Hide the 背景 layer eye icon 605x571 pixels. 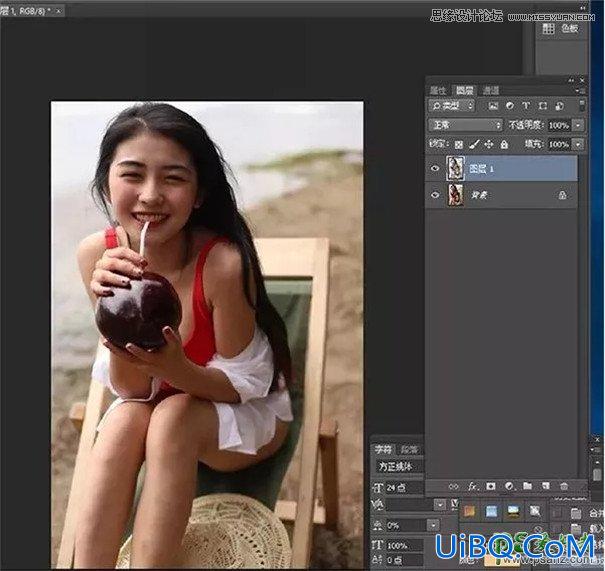pyautogui.click(x=435, y=195)
